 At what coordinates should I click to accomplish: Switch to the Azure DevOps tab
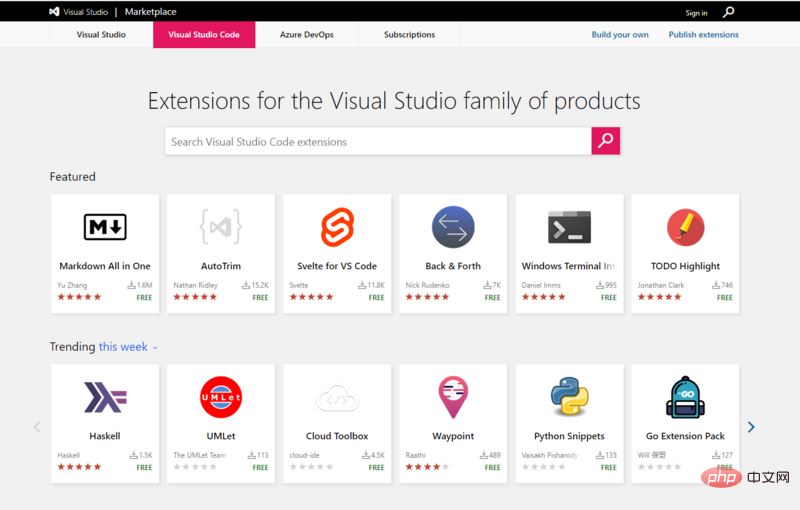pos(307,35)
